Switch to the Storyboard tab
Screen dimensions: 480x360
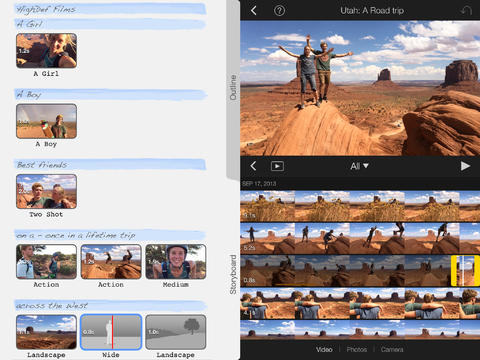[x=233, y=274]
